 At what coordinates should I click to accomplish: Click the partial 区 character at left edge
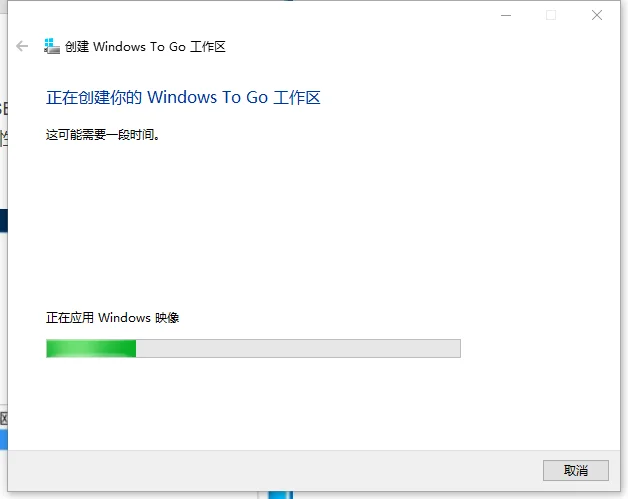pyautogui.click(x=4, y=419)
